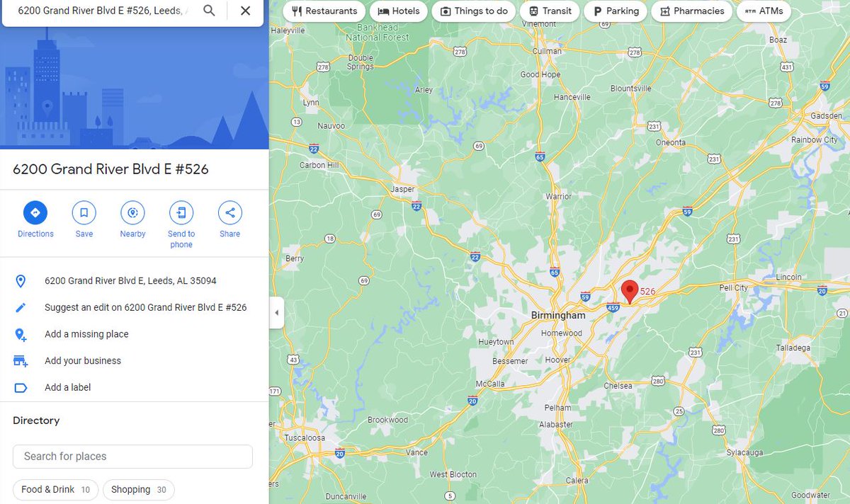Click the Homewood city label
Viewport: 850px width, 504px height.
(561, 333)
